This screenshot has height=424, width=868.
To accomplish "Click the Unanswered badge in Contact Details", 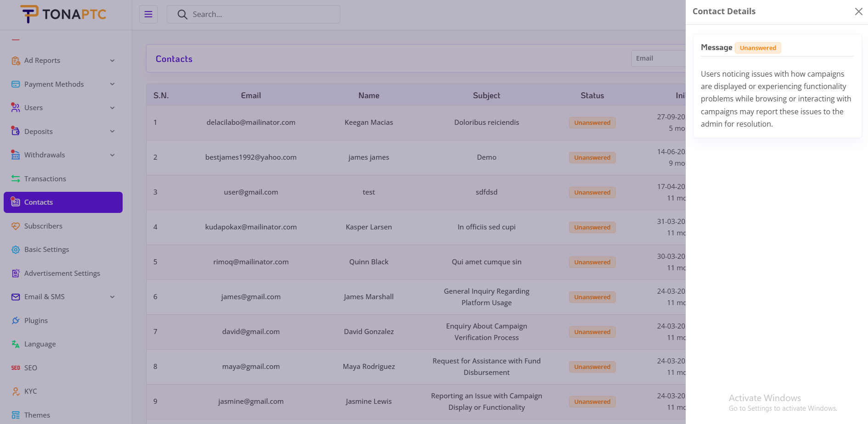I will [x=758, y=48].
